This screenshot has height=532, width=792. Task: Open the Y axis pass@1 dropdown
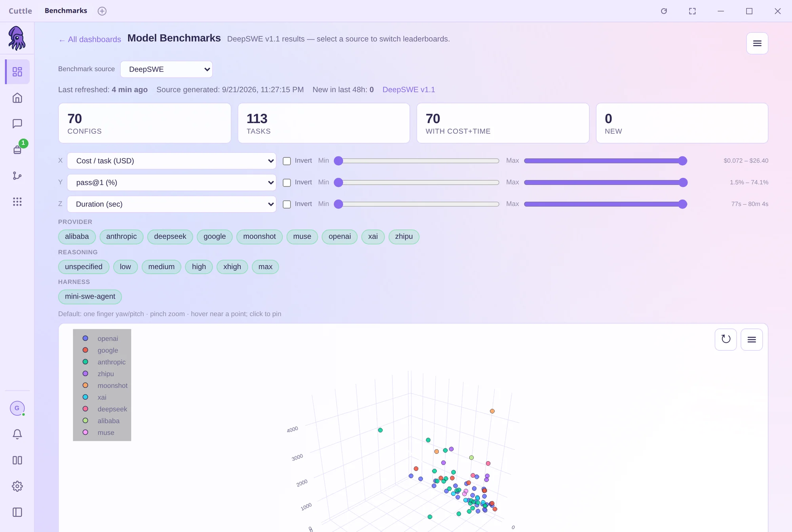(171, 182)
